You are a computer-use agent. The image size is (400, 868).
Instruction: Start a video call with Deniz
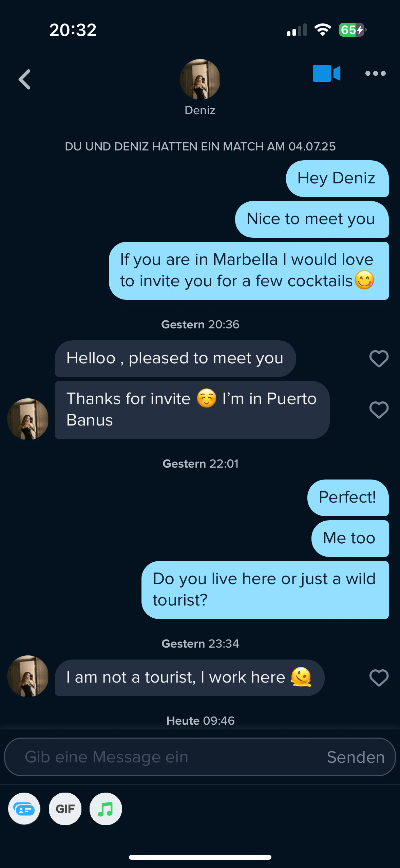326,73
